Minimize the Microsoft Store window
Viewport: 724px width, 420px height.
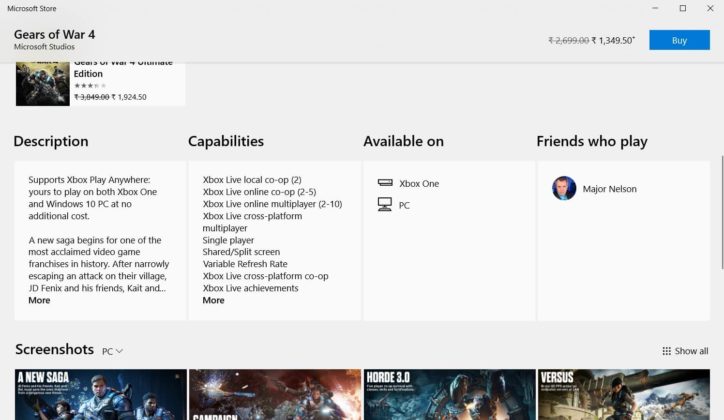(x=655, y=8)
